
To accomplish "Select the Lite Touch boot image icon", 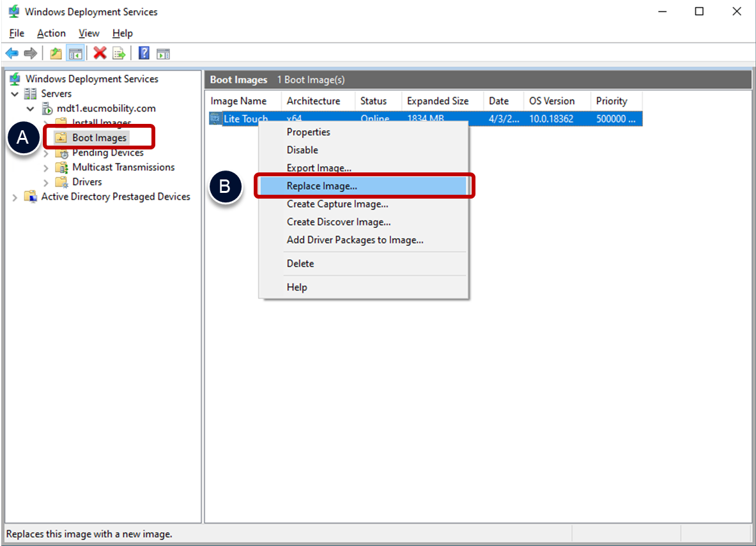I will tap(215, 119).
